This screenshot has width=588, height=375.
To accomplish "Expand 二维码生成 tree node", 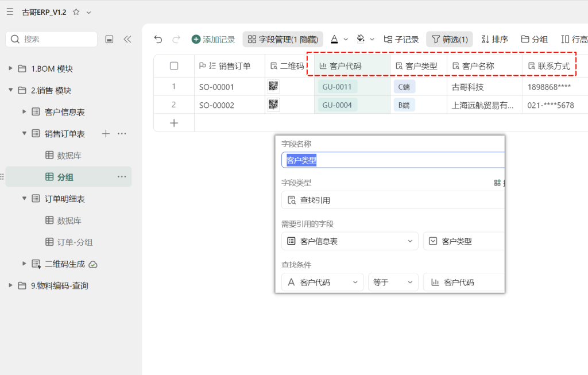I will pyautogui.click(x=24, y=264).
